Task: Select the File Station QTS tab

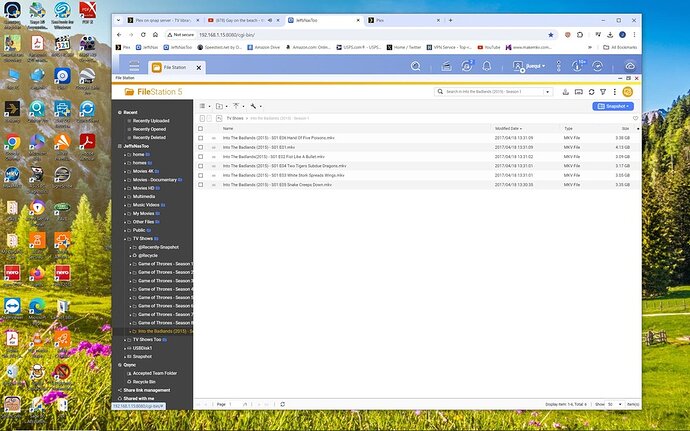Action: (176, 67)
